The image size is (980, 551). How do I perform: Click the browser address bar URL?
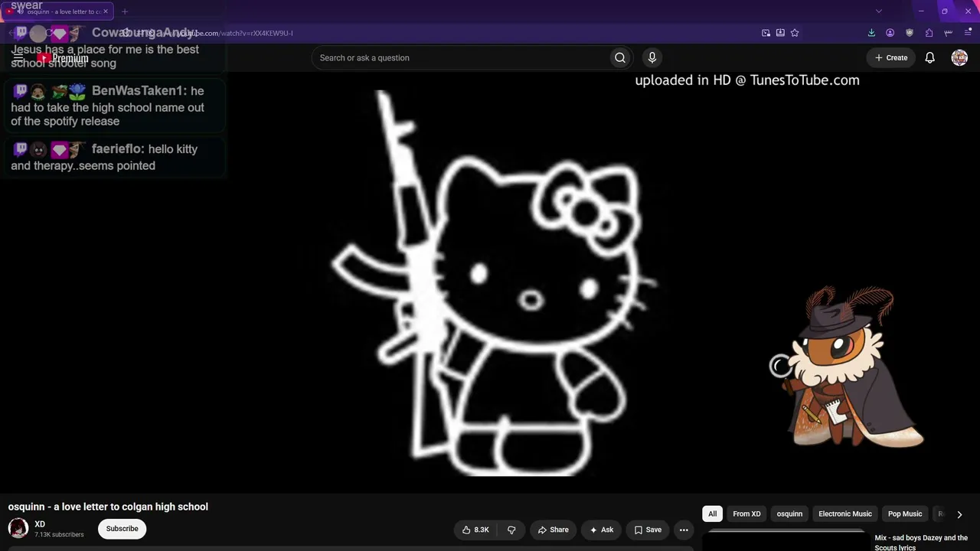click(234, 33)
